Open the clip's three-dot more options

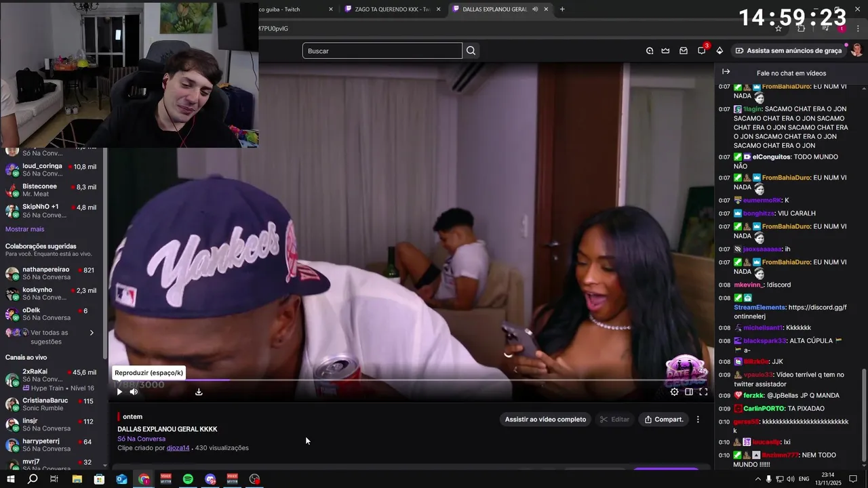698,420
